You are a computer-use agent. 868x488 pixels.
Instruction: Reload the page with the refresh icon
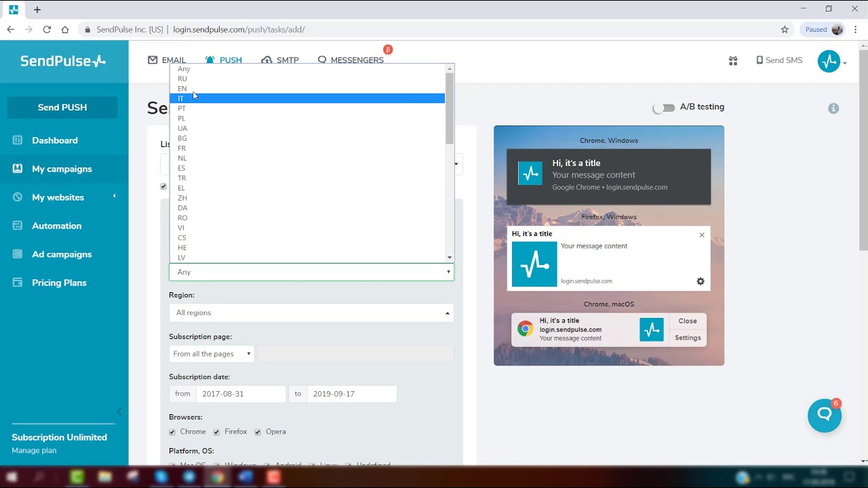point(47,29)
